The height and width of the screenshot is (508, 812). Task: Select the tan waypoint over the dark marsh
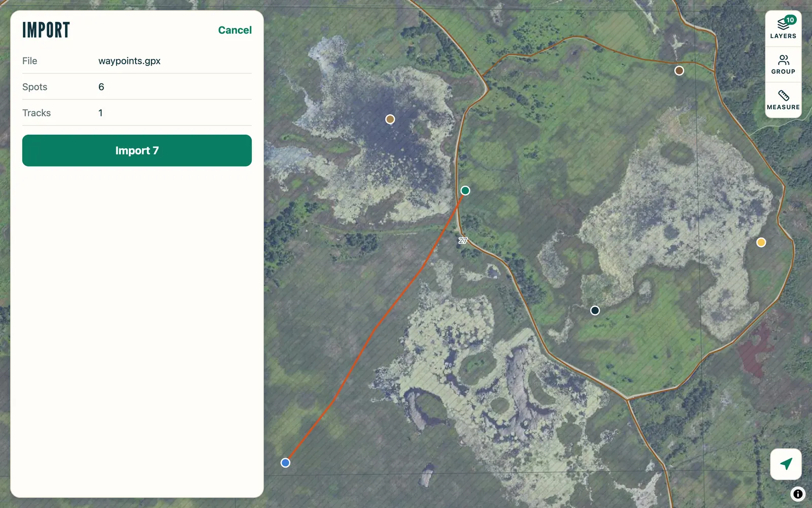coord(390,119)
